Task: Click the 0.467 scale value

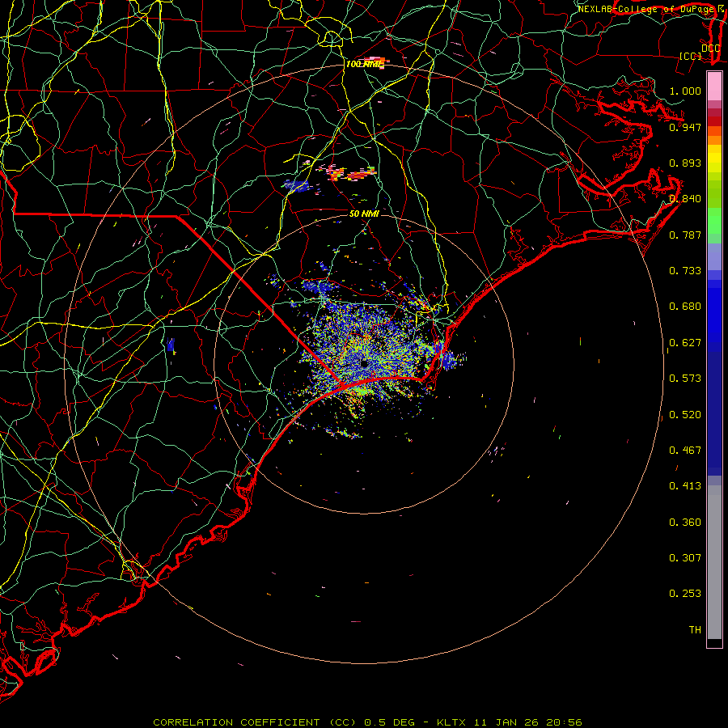Action: pyautogui.click(x=685, y=451)
